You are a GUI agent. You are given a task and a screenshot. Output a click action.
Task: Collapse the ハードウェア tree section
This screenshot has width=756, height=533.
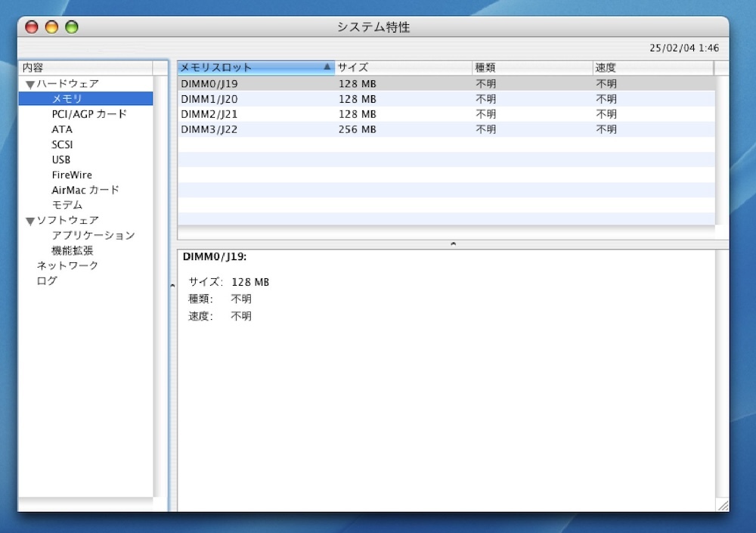click(x=30, y=85)
